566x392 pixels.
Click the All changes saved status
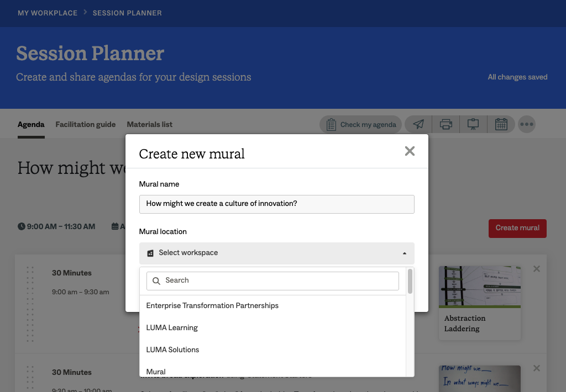(517, 77)
